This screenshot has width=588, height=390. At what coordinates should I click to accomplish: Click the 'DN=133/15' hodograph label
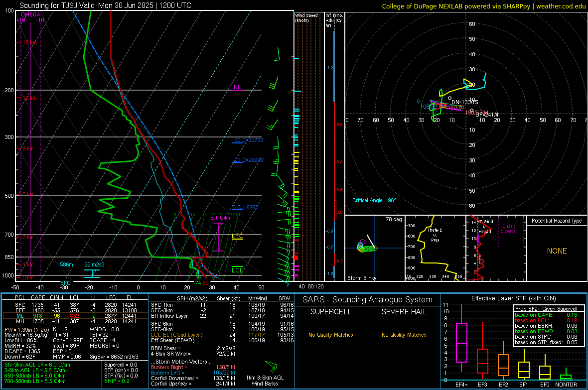[464, 102]
